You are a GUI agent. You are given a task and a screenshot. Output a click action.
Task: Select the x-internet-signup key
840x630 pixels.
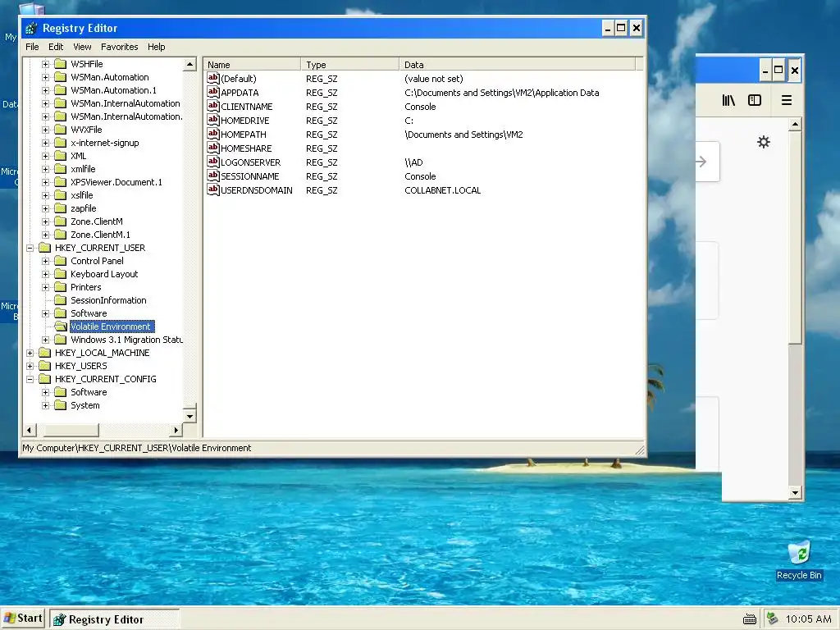(104, 143)
